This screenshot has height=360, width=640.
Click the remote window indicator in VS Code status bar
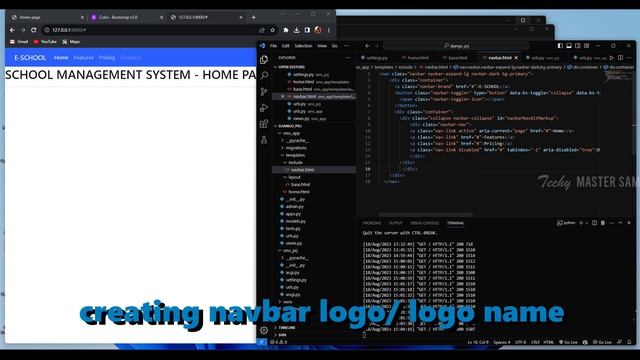[262, 342]
